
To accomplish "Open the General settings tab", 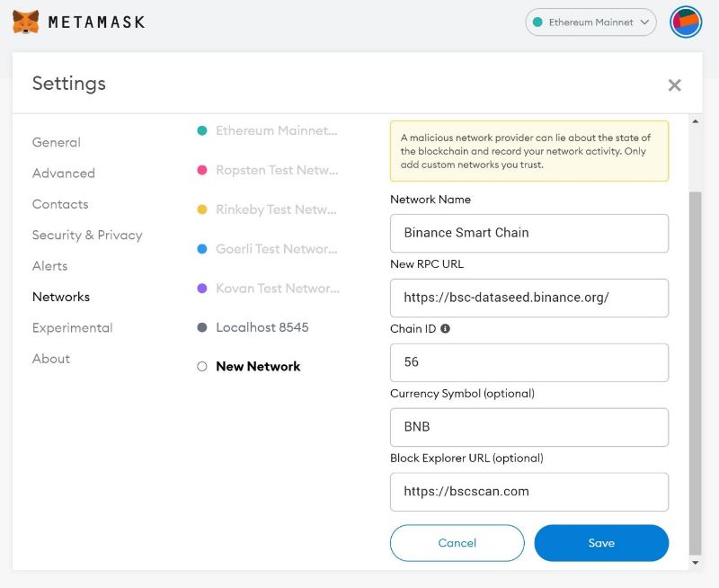I will click(x=57, y=142).
